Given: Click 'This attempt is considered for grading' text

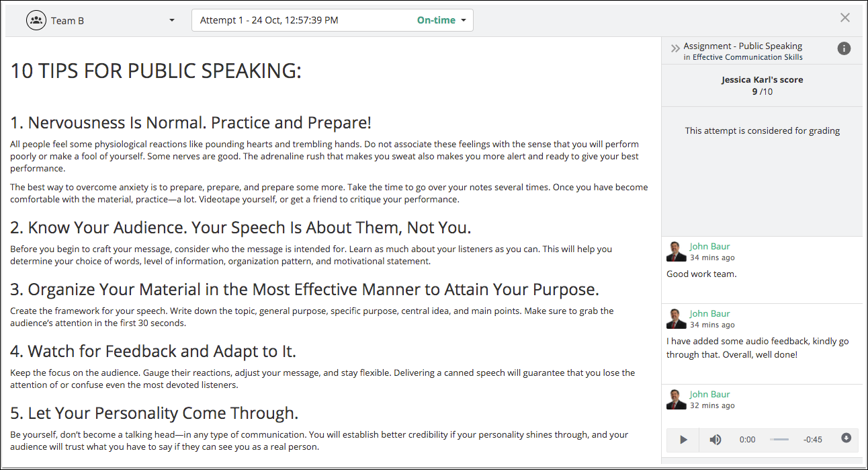Looking at the screenshot, I should coord(763,130).
